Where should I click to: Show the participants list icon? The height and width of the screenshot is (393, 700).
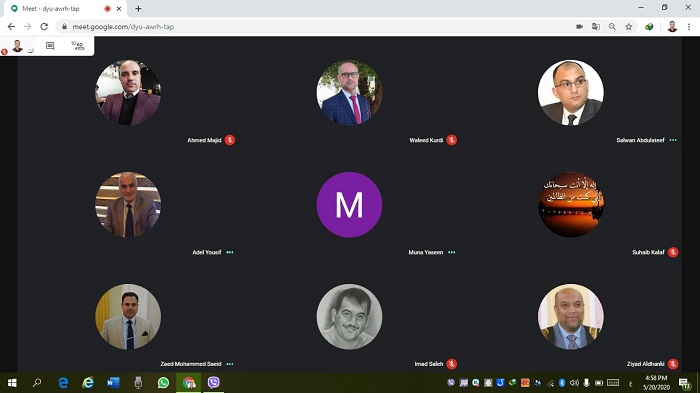[x=78, y=46]
